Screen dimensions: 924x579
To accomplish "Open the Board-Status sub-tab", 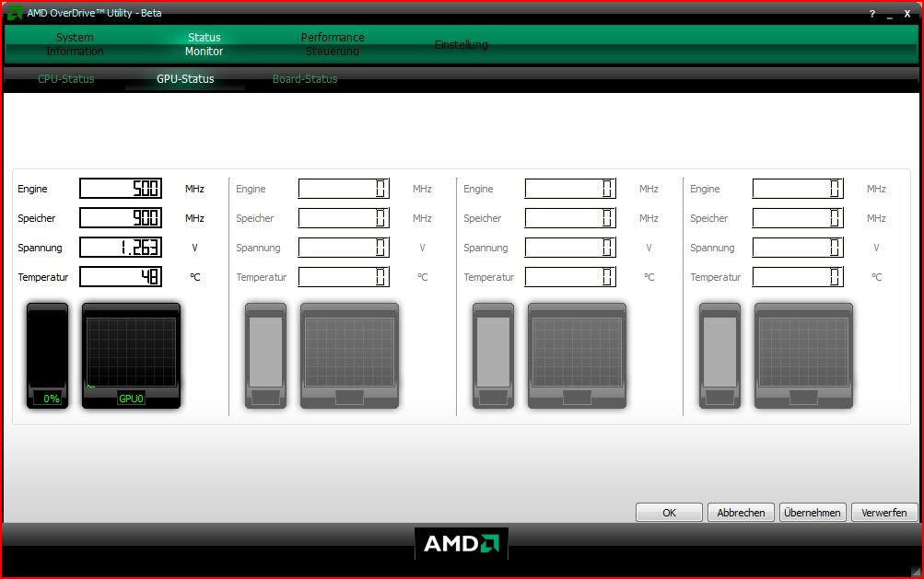I will [305, 79].
